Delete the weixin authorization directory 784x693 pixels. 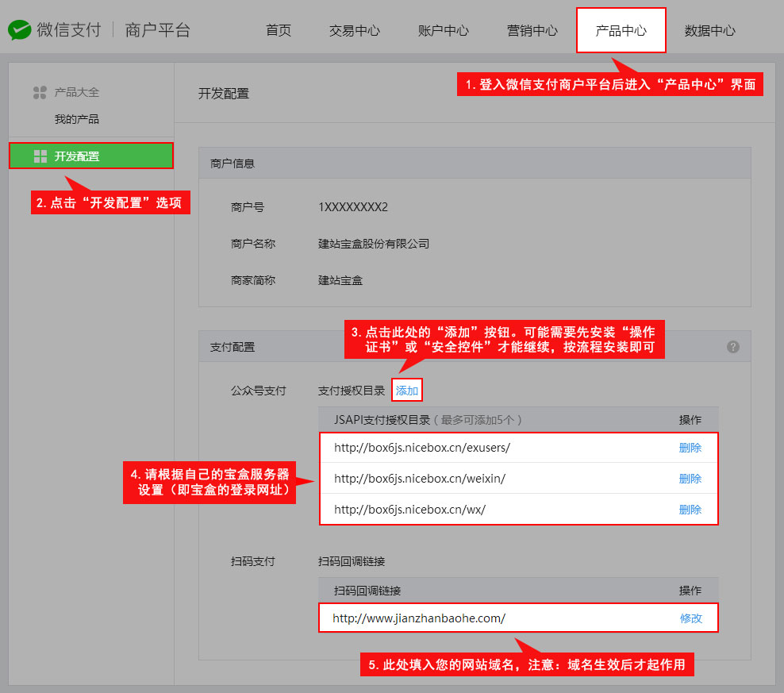tap(690, 479)
